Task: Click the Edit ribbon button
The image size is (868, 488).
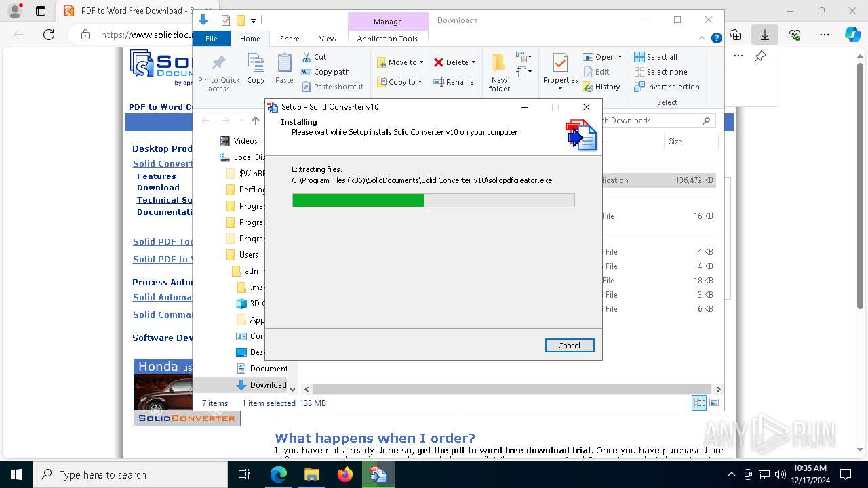Action: pos(596,72)
